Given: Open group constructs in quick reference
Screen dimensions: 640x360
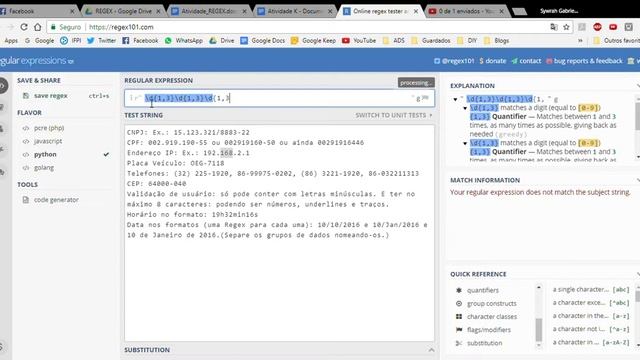Looking at the screenshot, I should click(492, 303).
